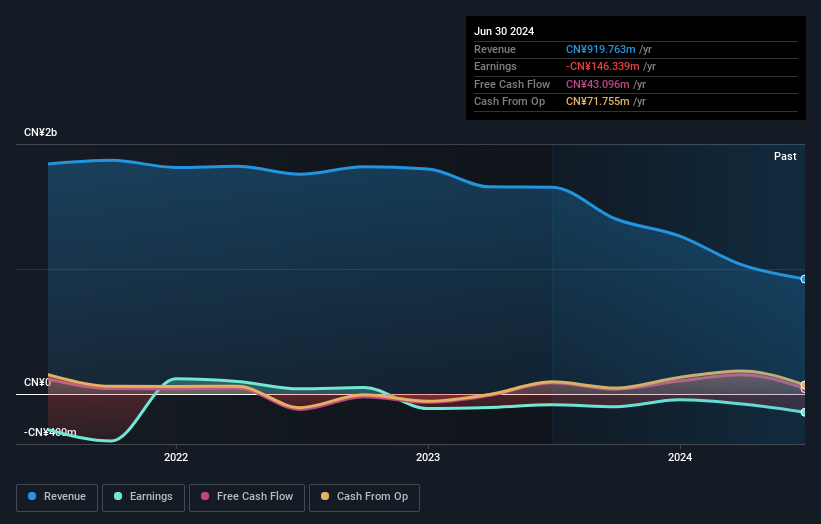Click the 2023 x-axis label

pyautogui.click(x=428, y=458)
